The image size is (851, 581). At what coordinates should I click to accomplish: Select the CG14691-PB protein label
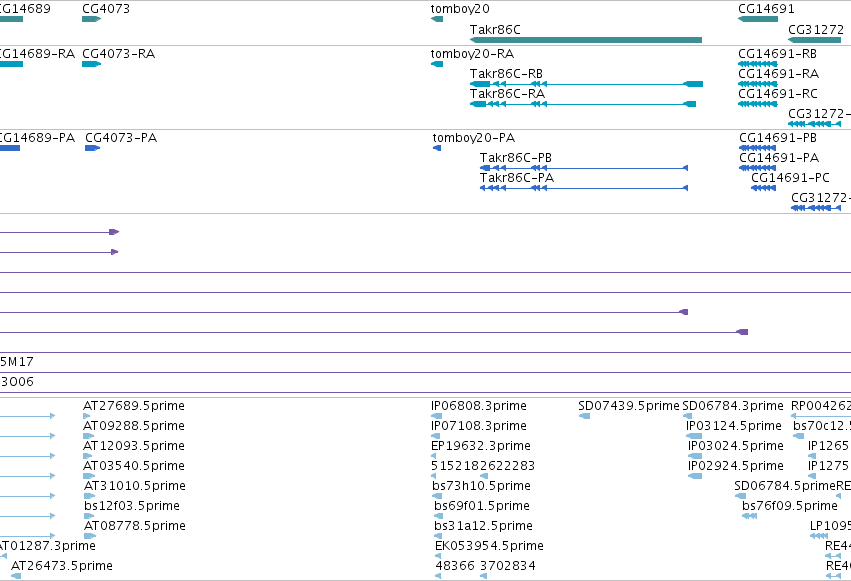[778, 138]
